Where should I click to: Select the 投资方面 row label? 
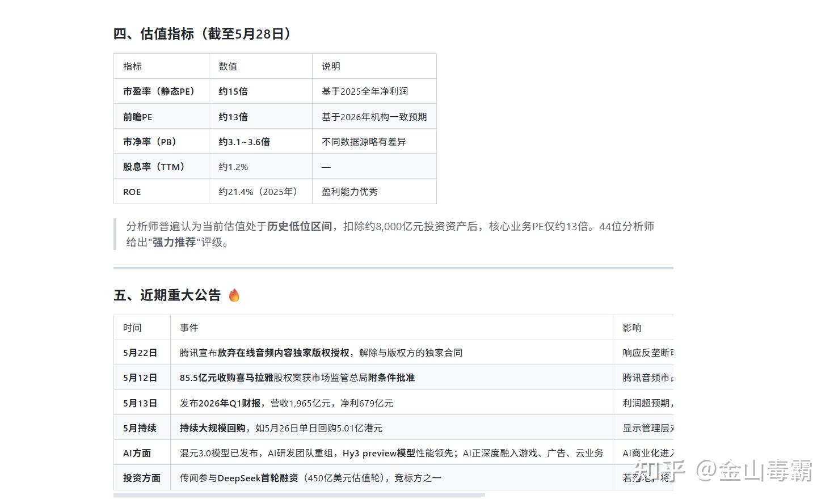click(x=142, y=478)
